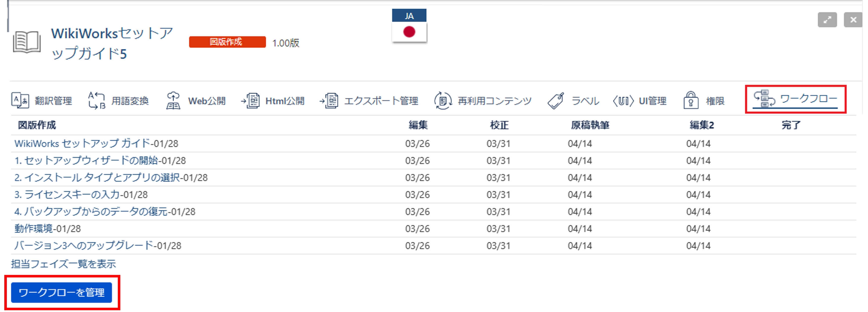
Task: Click the open book document icon
Action: tap(27, 42)
